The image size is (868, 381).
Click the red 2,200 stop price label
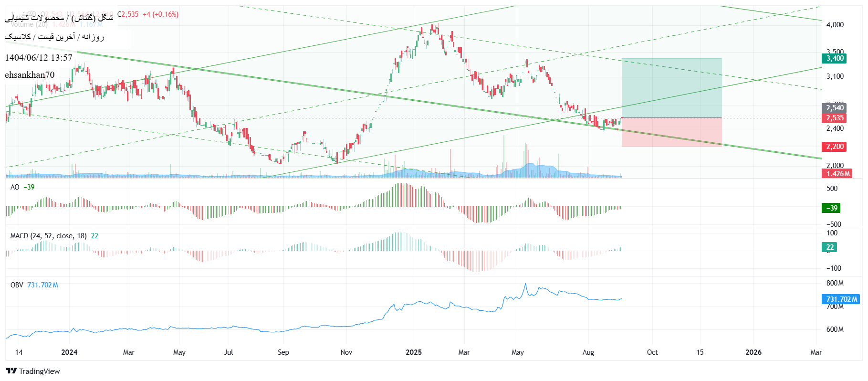[x=834, y=147]
